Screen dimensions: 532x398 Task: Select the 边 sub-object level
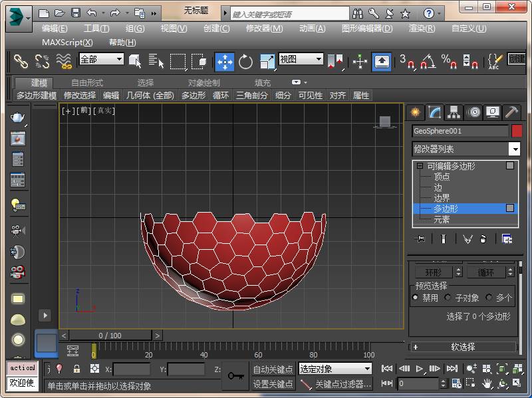(438, 187)
